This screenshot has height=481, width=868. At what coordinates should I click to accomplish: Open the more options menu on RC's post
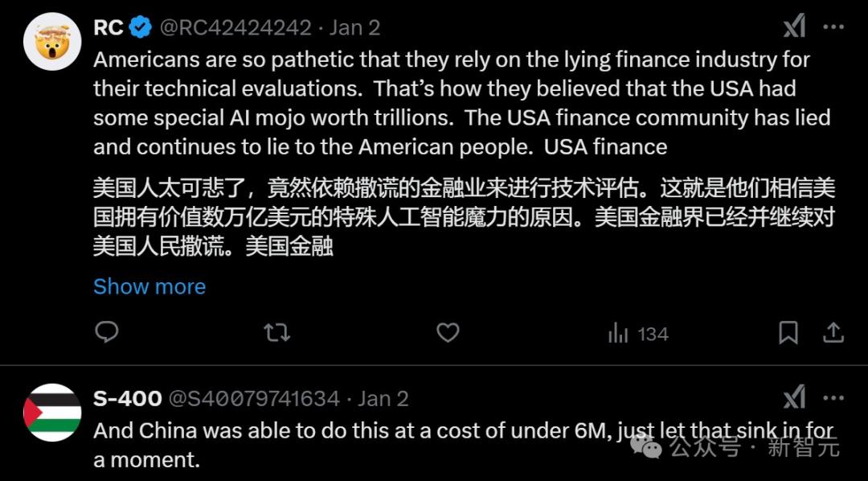[x=834, y=27]
